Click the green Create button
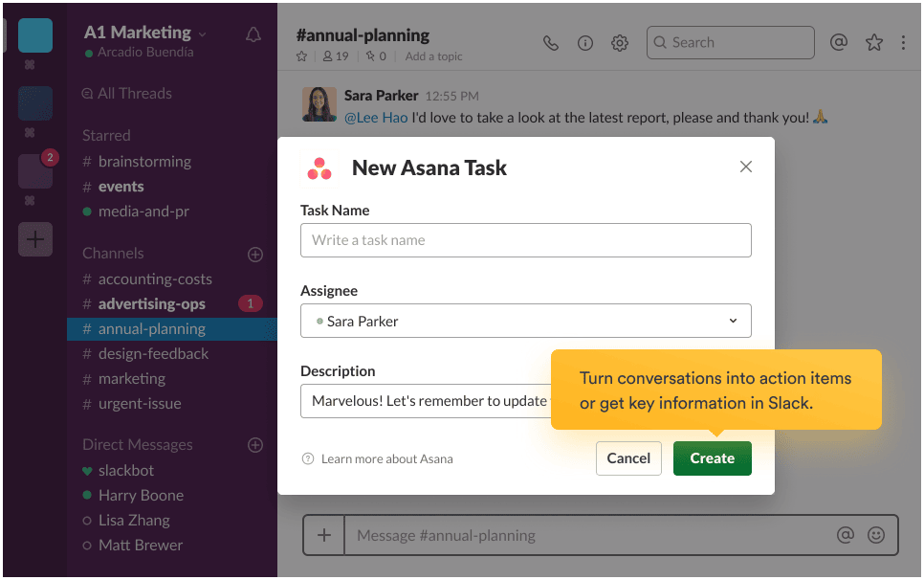Viewport: 924px width, 580px height. (713, 458)
